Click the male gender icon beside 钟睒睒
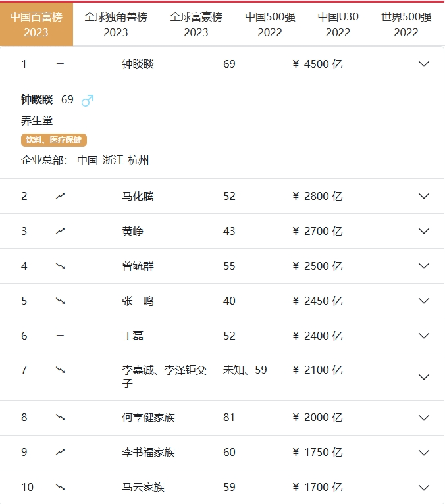445x504 pixels. pyautogui.click(x=88, y=101)
